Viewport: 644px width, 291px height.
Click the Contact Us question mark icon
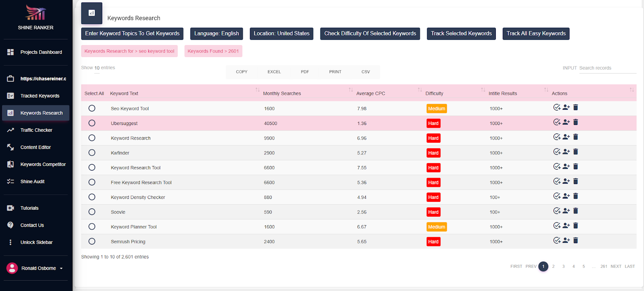10,225
